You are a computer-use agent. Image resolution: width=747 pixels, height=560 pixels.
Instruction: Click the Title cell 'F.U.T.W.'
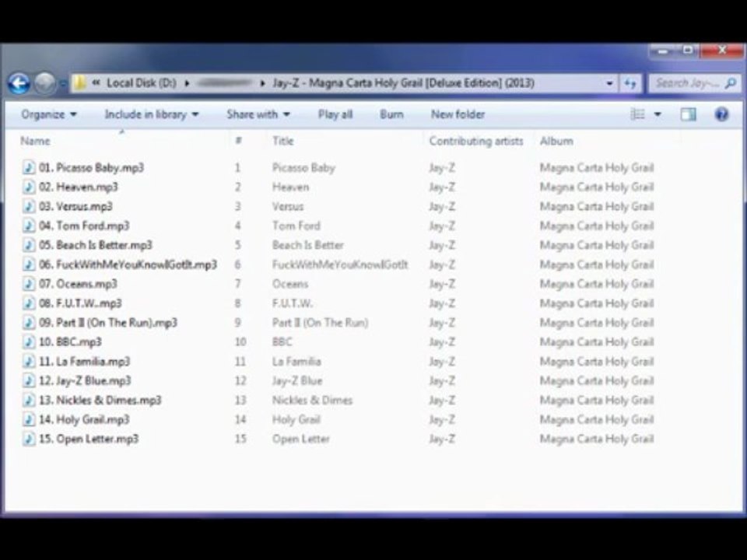[x=293, y=303]
